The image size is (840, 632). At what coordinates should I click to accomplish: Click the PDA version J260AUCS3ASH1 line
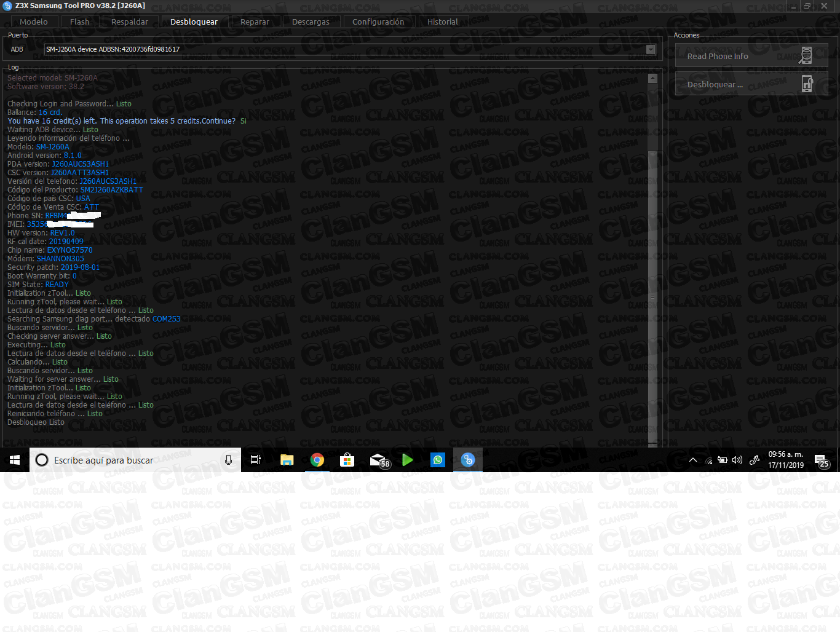pos(58,164)
